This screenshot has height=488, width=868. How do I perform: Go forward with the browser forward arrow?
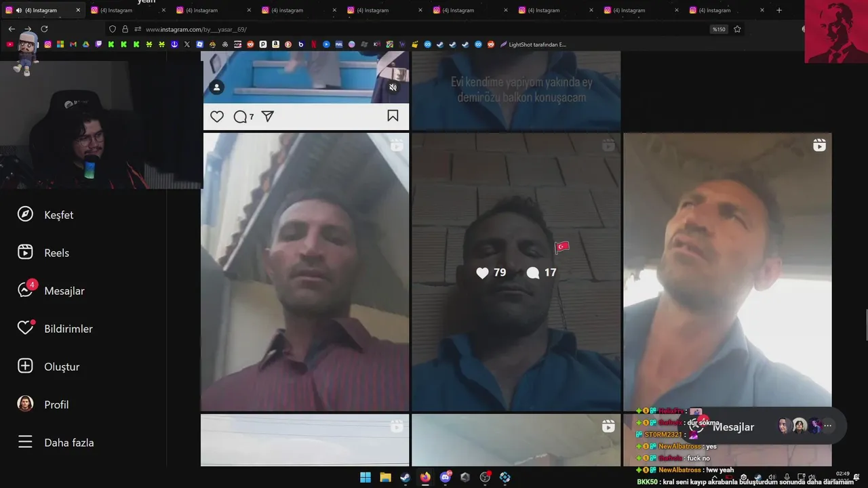pos(28,29)
